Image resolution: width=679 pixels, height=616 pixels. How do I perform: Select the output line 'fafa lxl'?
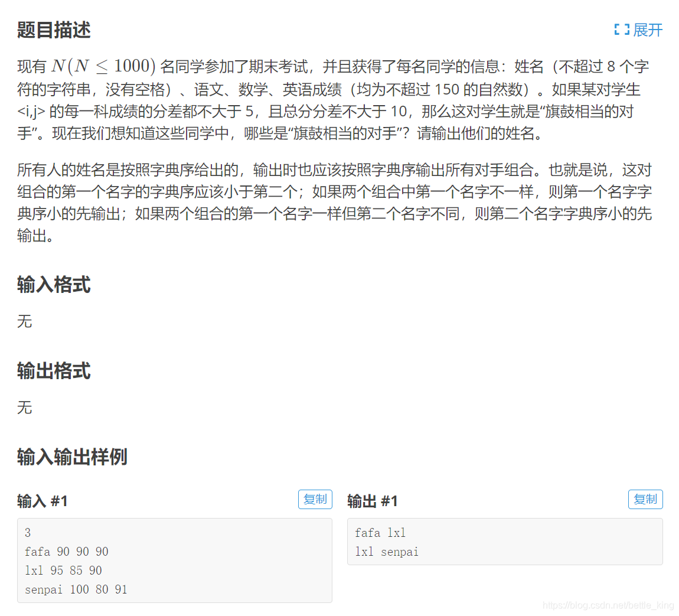click(380, 532)
